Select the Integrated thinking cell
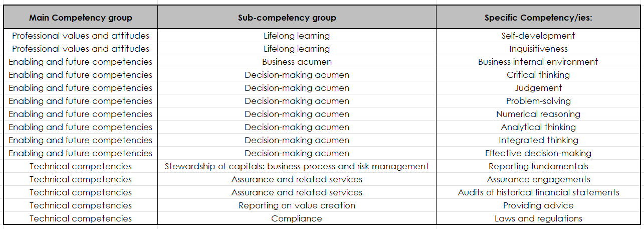The image size is (644, 229). 538,140
